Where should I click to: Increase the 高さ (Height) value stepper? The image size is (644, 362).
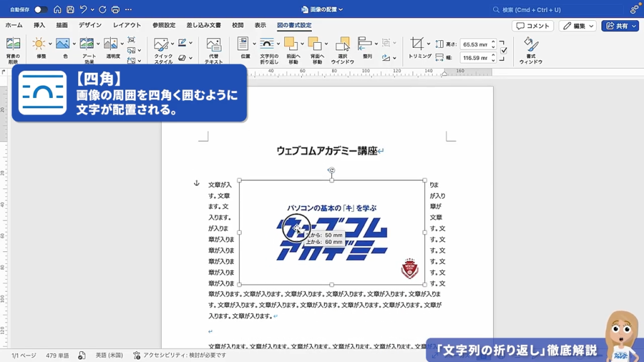click(x=493, y=41)
